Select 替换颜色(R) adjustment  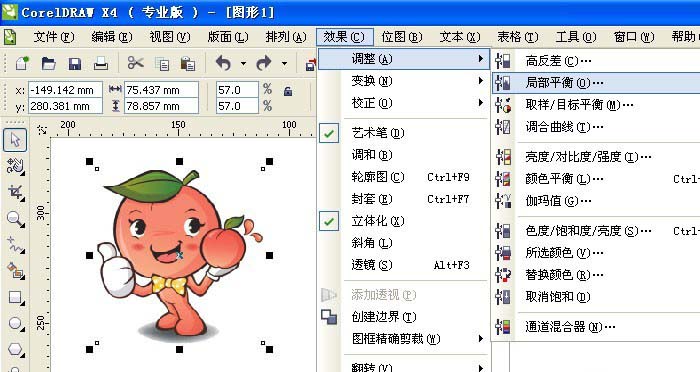596,275
